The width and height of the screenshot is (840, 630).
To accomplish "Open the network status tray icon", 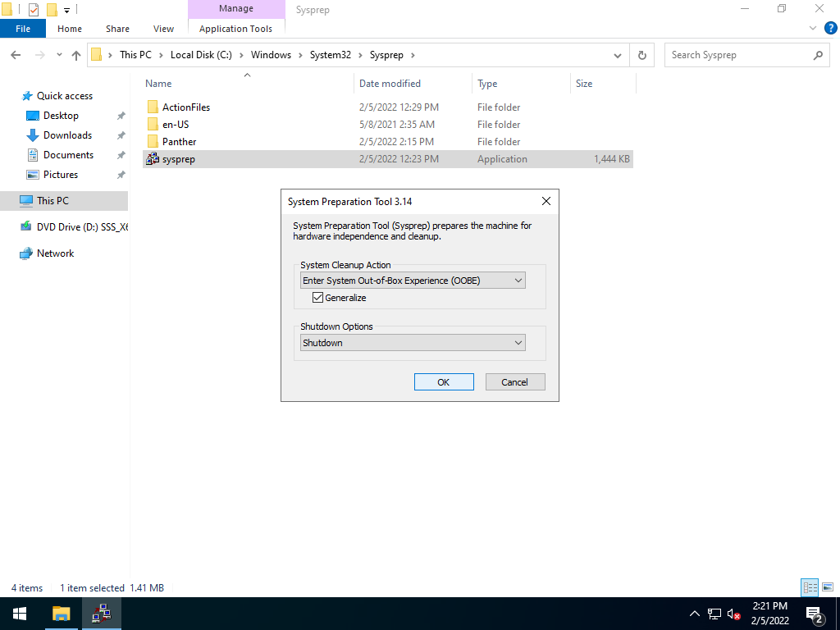I will coord(714,614).
